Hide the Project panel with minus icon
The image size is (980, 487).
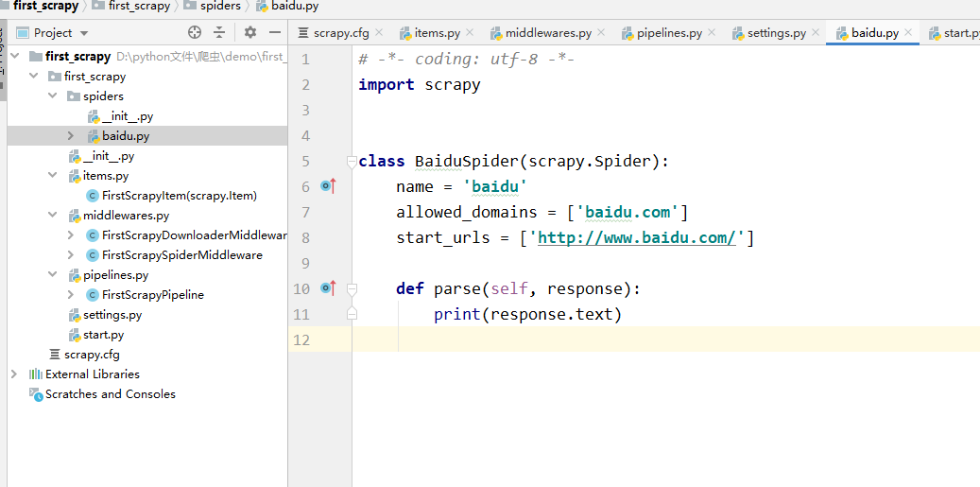(275, 32)
